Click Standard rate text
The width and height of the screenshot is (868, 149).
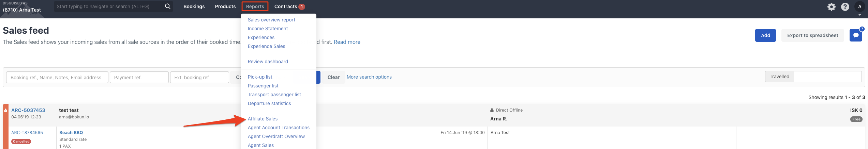point(73,139)
